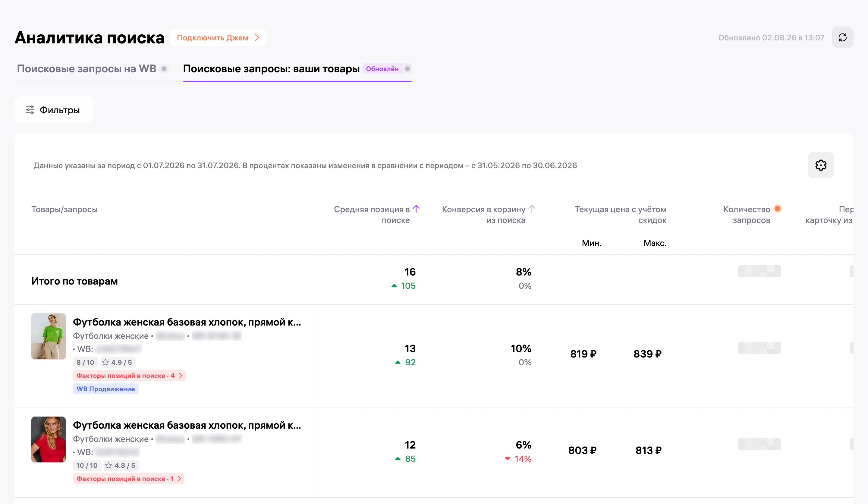Screen dimensions: 868x504
Task: Open green t-shirt product thumbnail
Action: (49, 336)
